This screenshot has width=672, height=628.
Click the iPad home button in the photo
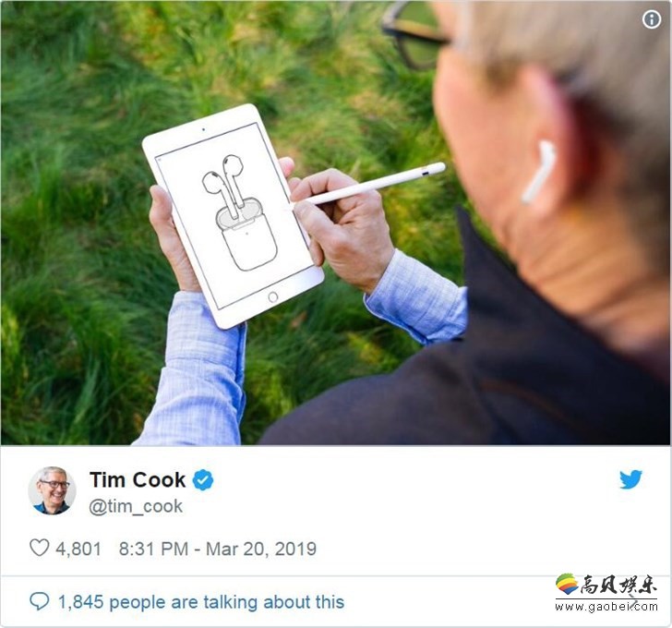272,296
